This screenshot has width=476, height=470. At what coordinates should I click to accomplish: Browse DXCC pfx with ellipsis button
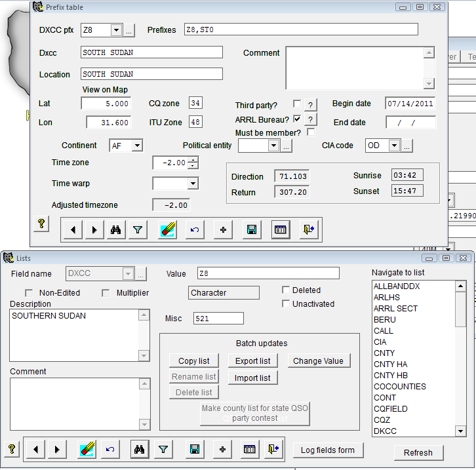coord(129,31)
